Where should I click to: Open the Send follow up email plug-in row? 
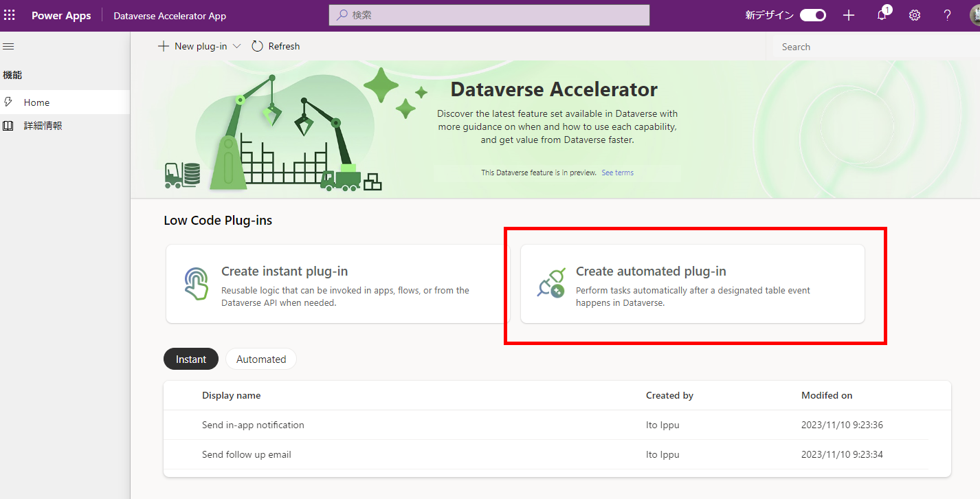click(246, 454)
